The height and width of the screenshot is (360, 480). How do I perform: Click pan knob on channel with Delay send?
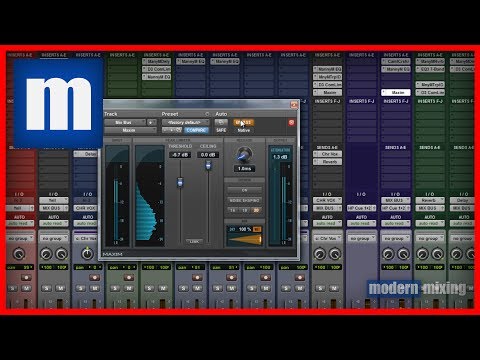87,254
